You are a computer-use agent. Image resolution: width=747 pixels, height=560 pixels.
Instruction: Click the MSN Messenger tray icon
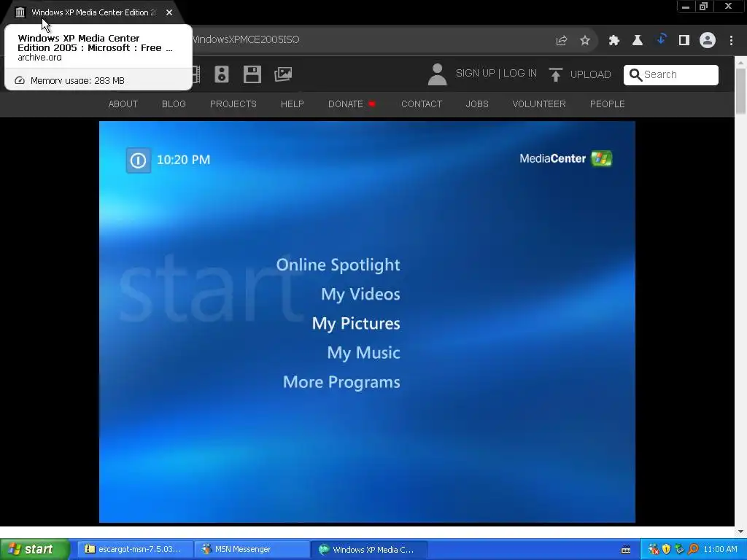[654, 550]
